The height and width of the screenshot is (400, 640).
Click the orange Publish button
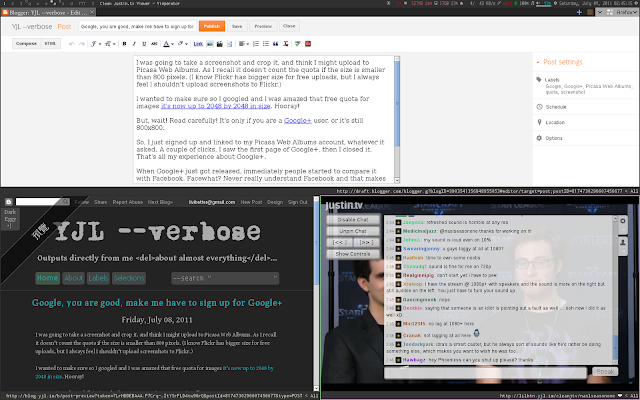[212, 26]
